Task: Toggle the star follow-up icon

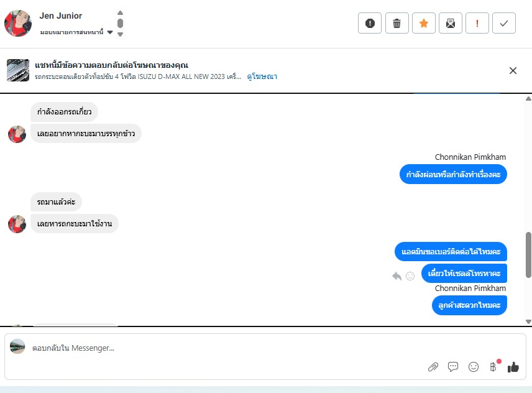Action: pos(423,23)
